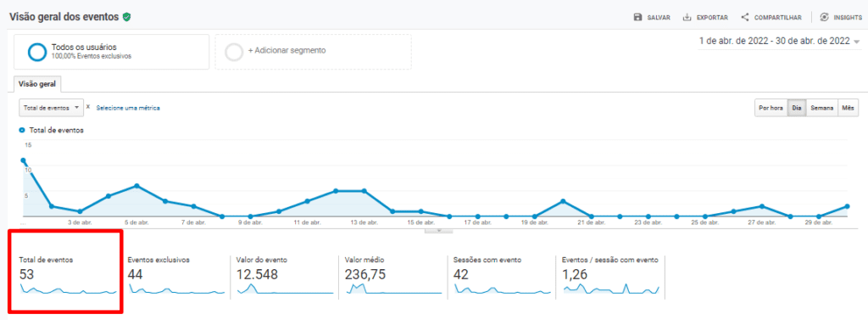Click the Total de eventos legend dot
This screenshot has height=320, width=868.
(22, 130)
